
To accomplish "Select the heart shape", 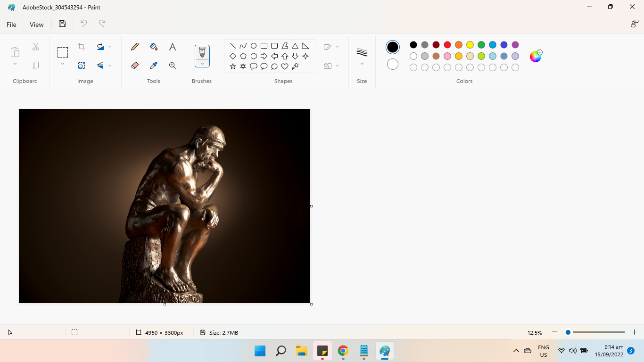I will pyautogui.click(x=285, y=66).
